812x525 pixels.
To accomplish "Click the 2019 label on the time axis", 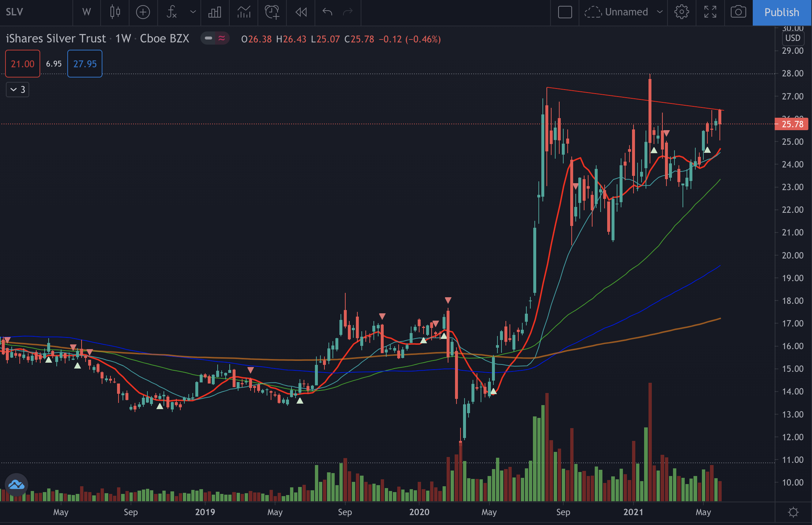I will coord(205,512).
